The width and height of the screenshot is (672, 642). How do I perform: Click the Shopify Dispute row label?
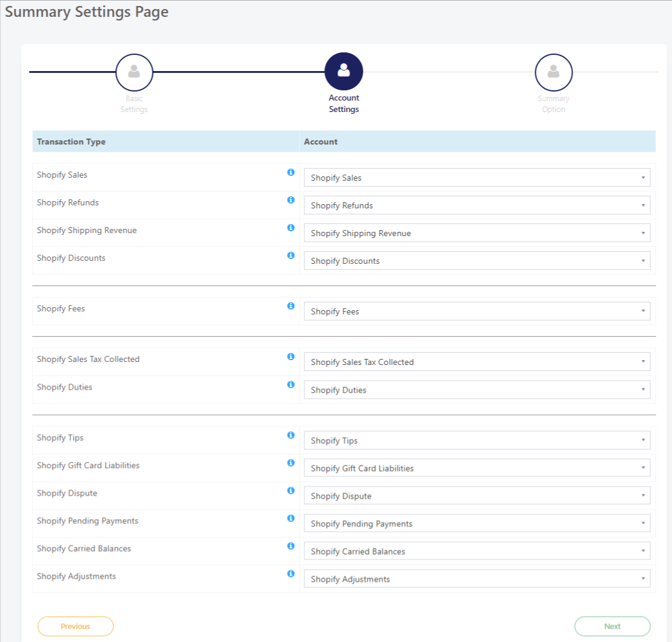pyautogui.click(x=68, y=493)
